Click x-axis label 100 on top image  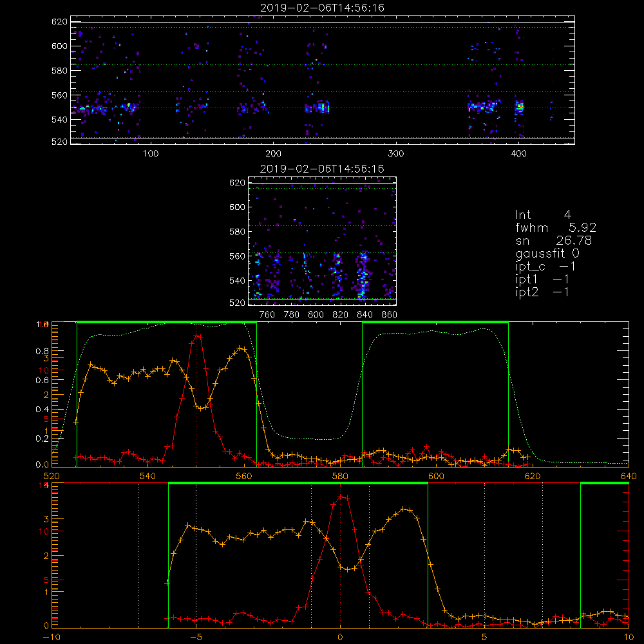(x=151, y=154)
